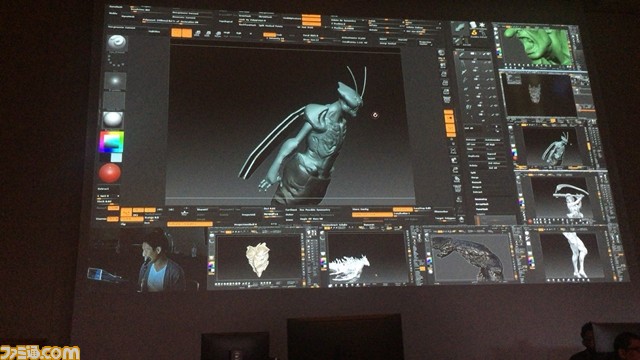
Task: Open the gray material sphere selector
Action: coord(113,119)
